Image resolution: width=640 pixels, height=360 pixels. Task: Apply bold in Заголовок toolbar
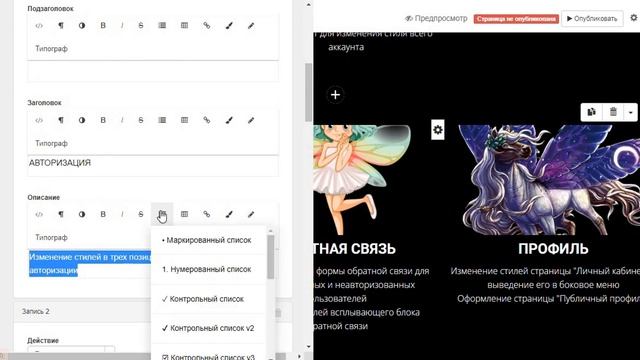[x=103, y=120]
